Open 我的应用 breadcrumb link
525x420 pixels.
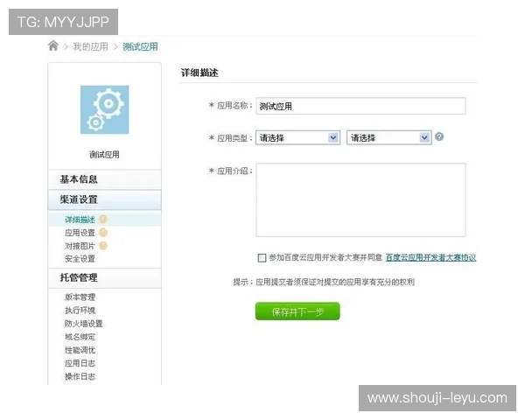click(x=91, y=46)
